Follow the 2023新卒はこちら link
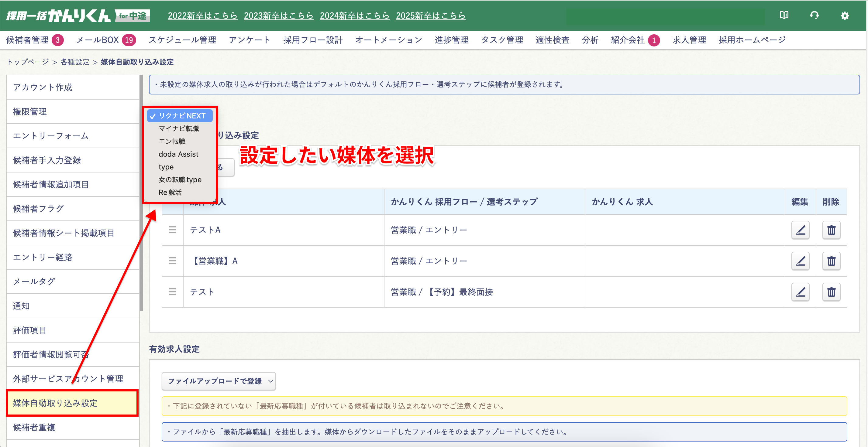Image resolution: width=868 pixels, height=447 pixels. click(x=279, y=15)
